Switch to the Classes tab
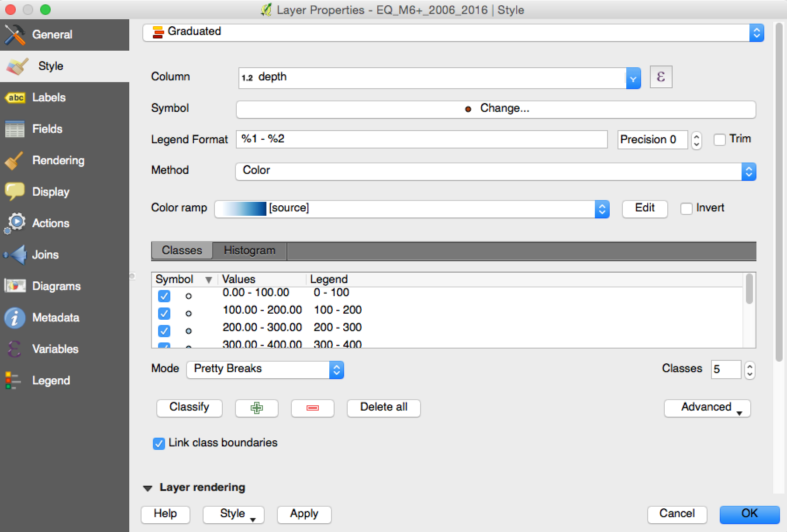 pos(182,251)
